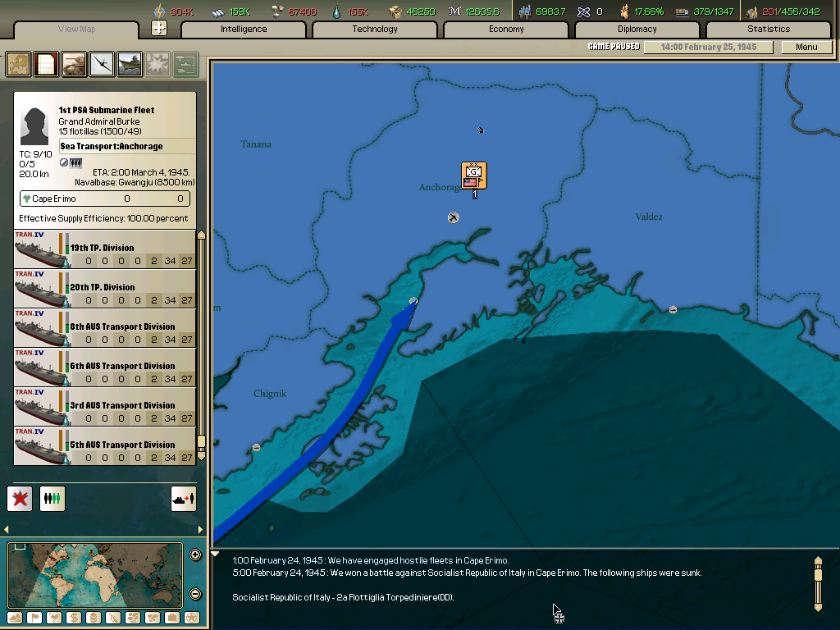Open the economic map mode dollar icon
840x630 pixels.
pyautogui.click(x=74, y=618)
